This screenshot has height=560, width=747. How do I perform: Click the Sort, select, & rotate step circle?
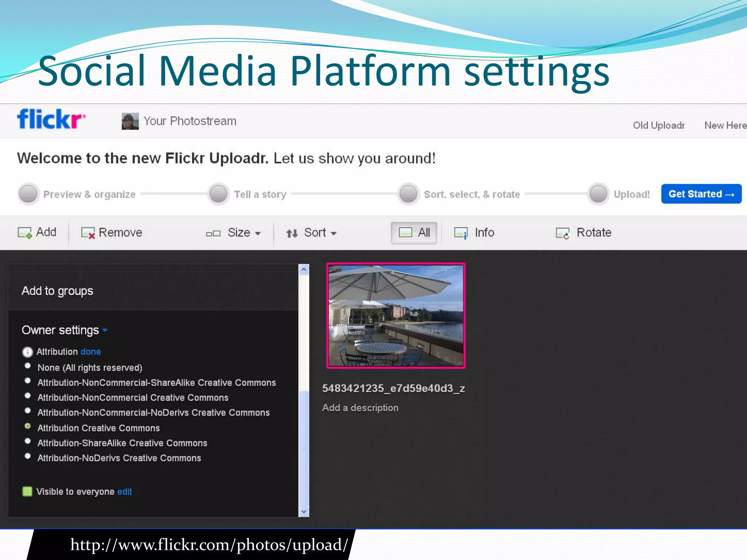click(408, 194)
